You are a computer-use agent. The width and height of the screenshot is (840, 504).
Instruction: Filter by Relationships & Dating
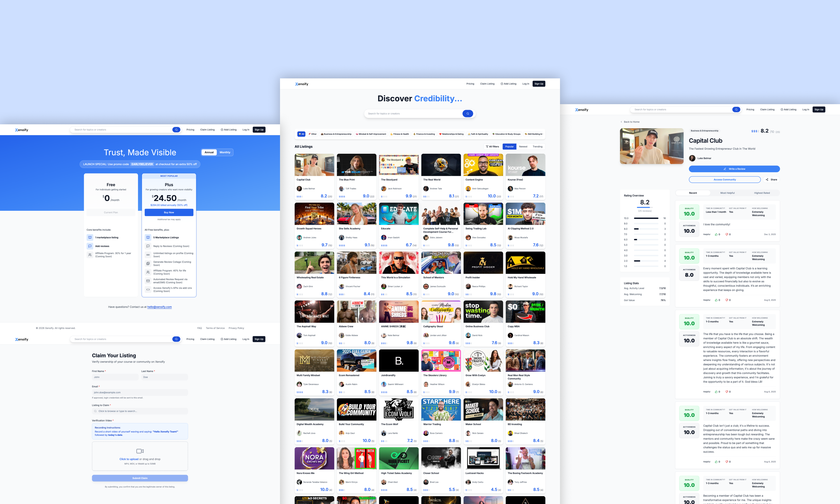451,134
